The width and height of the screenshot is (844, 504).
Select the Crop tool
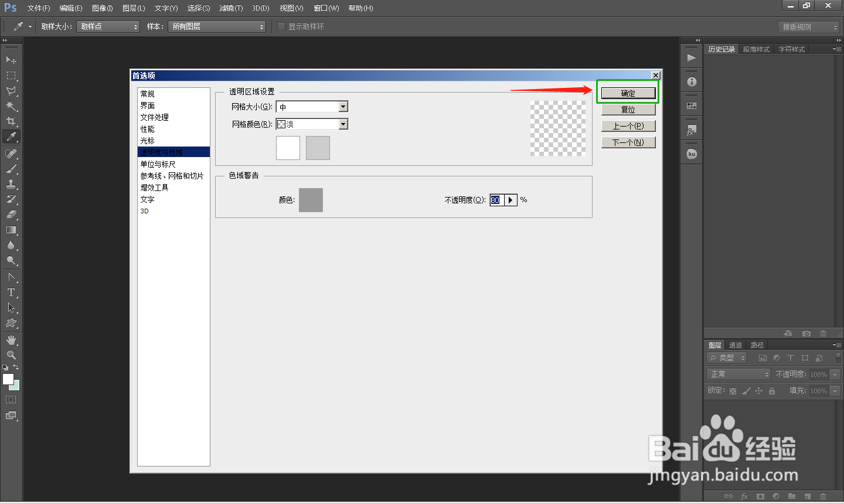[x=11, y=121]
